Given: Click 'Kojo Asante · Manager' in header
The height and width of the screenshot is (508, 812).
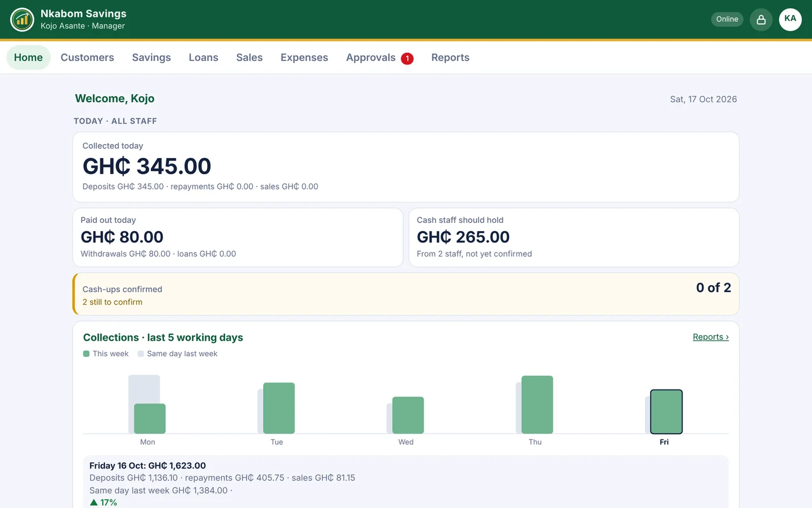Looking at the screenshot, I should coord(82,26).
